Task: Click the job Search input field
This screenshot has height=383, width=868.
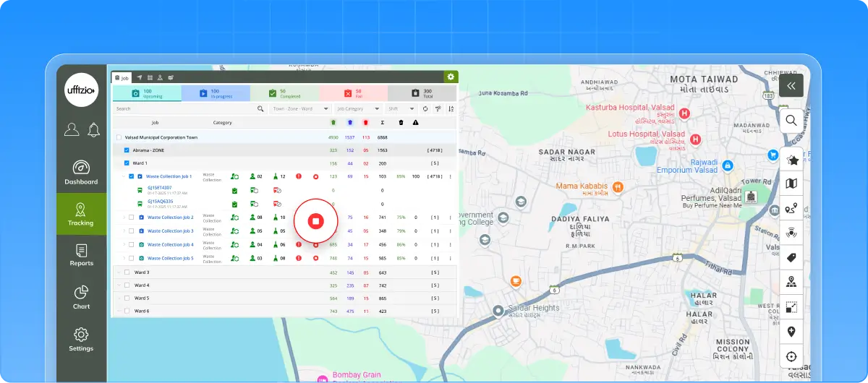Action: tap(186, 109)
